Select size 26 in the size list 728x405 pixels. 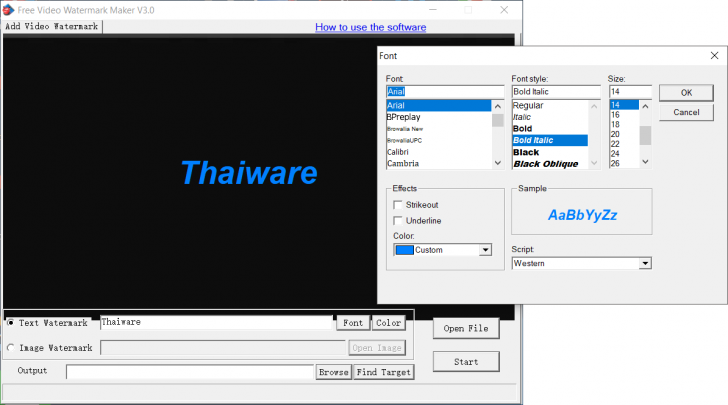tap(624, 163)
